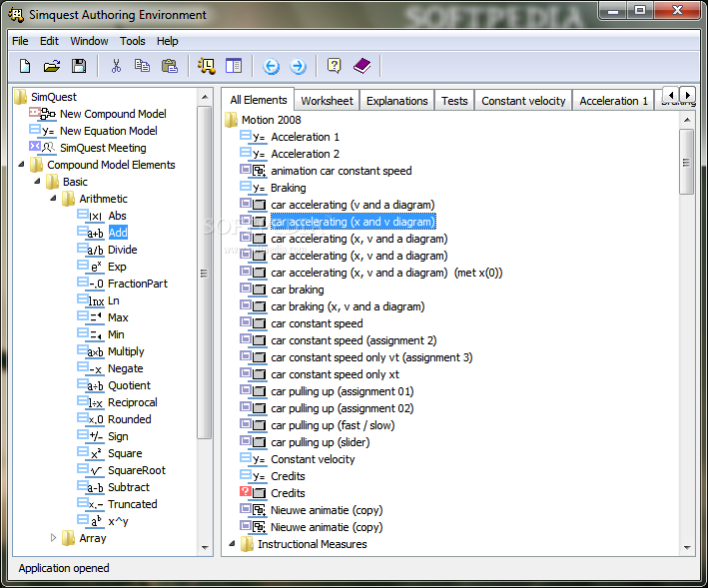Click the New Compound Model icon
The width and height of the screenshot is (708, 588).
click(42, 113)
